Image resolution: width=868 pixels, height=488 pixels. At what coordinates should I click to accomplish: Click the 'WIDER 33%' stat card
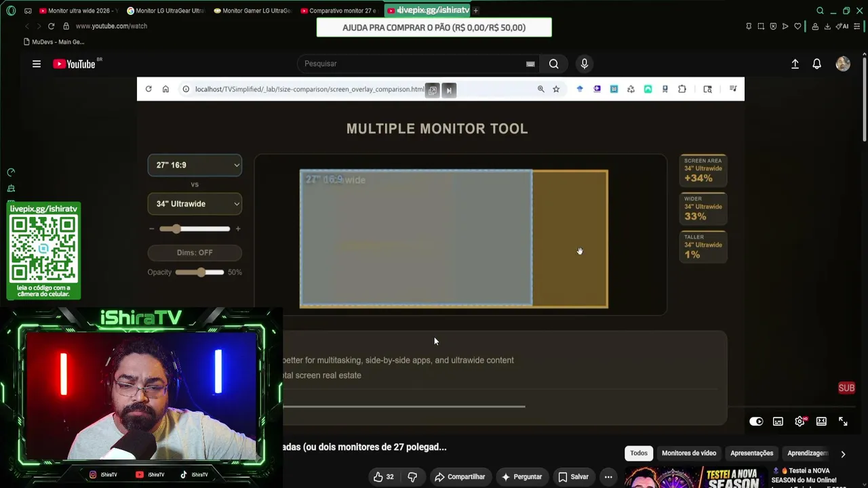coord(703,209)
